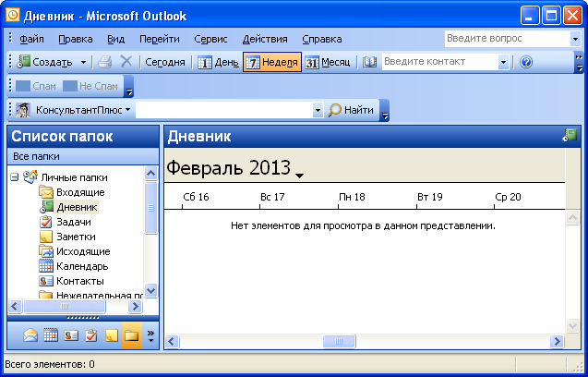Switch to Месяц (Month) view
The image size is (588, 377).
(x=327, y=62)
